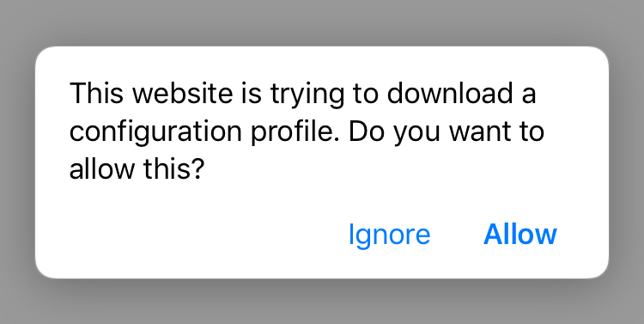This screenshot has height=324, width=644.
Task: Click the "allow this?" question text
Action: (x=136, y=169)
